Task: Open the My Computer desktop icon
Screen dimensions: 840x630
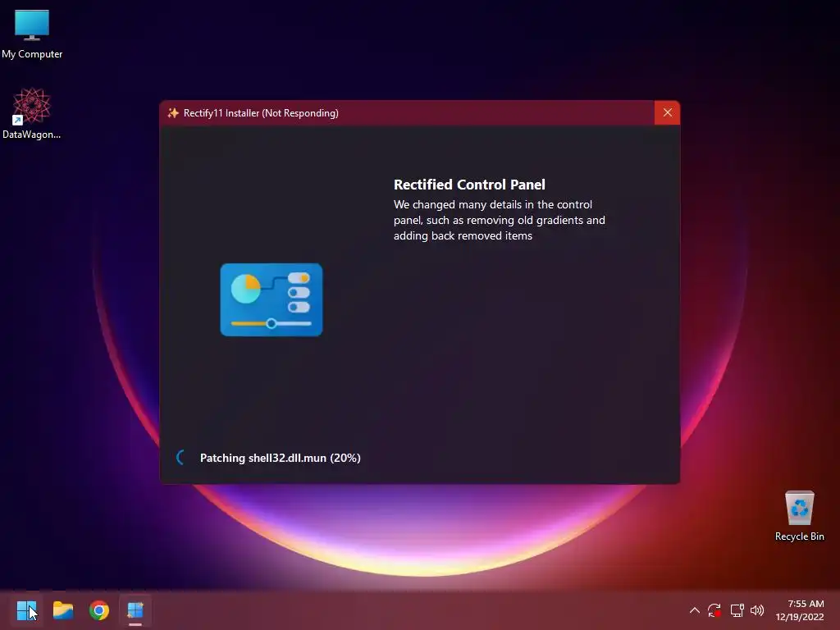Action: [x=32, y=33]
